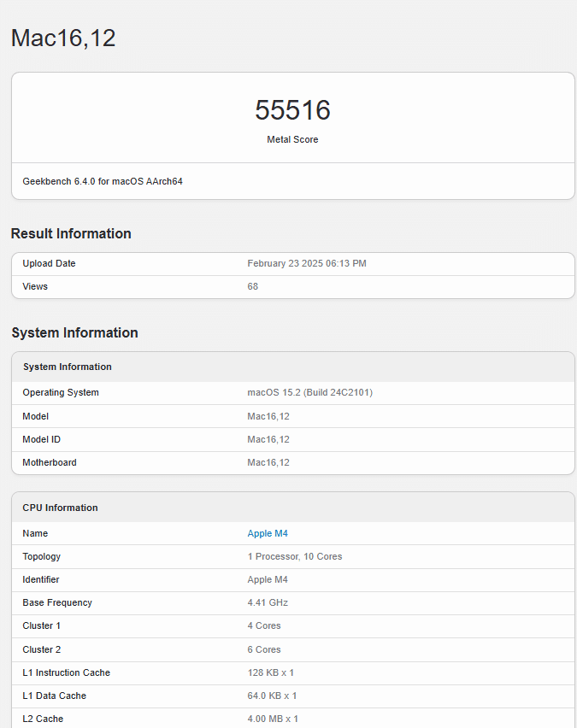The height and width of the screenshot is (728, 577).
Task: Select the '64.0 KB x 1' value
Action: pyautogui.click(x=272, y=696)
